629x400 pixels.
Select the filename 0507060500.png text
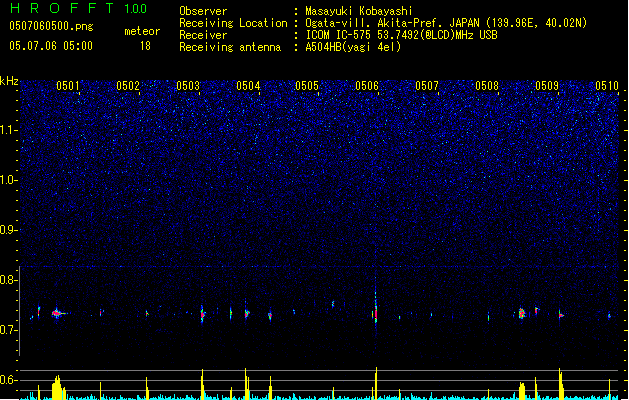point(51,26)
